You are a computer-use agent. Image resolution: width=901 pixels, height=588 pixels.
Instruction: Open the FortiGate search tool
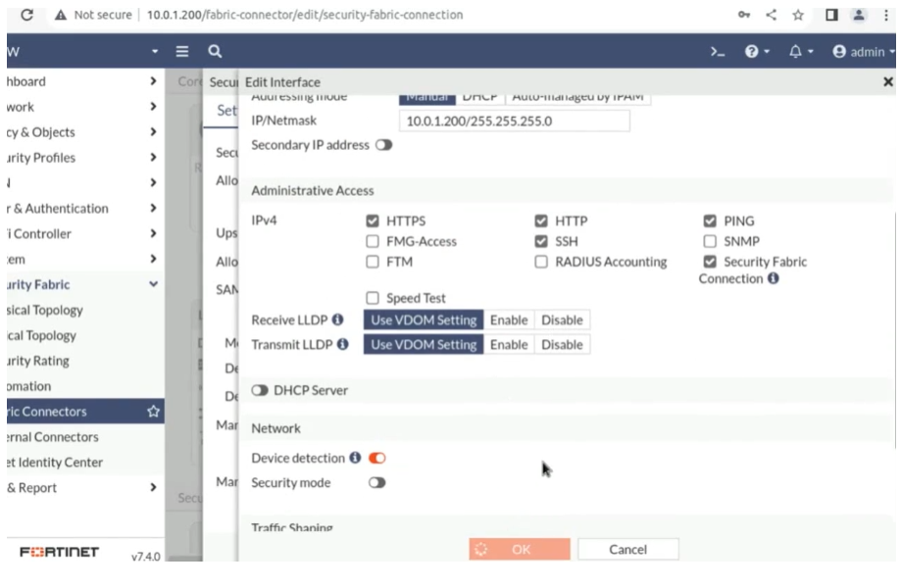pos(215,52)
